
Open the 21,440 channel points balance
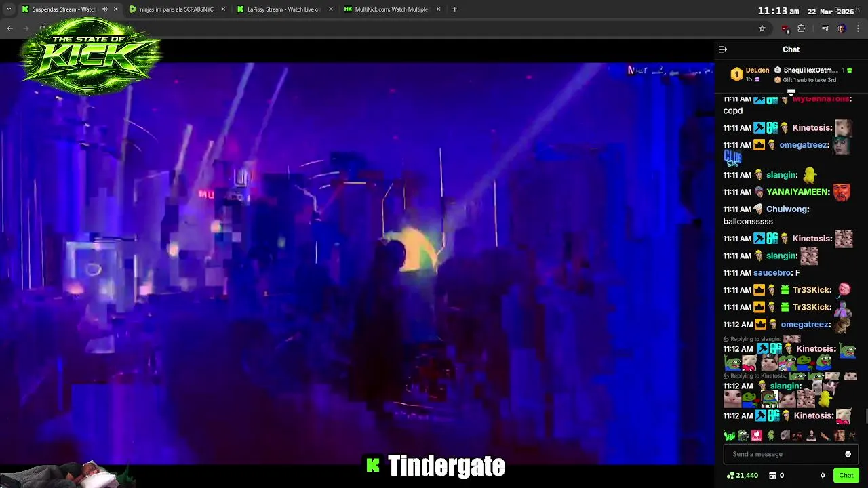click(x=742, y=476)
